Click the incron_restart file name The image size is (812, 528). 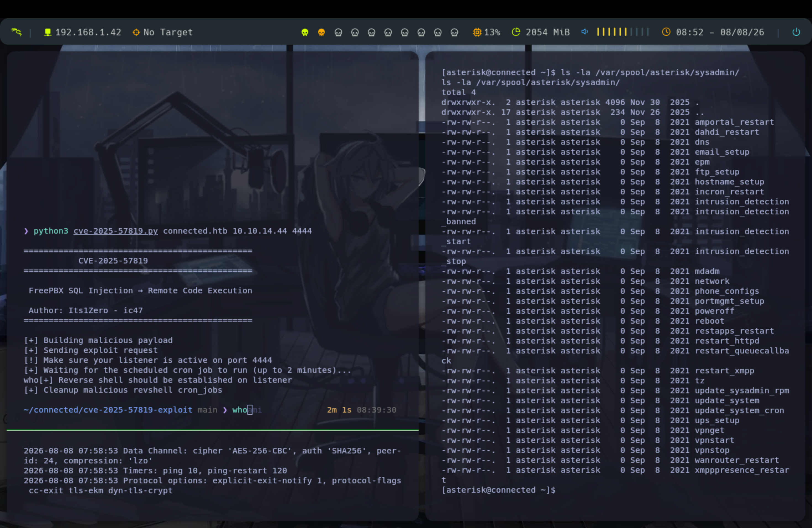pyautogui.click(x=729, y=191)
